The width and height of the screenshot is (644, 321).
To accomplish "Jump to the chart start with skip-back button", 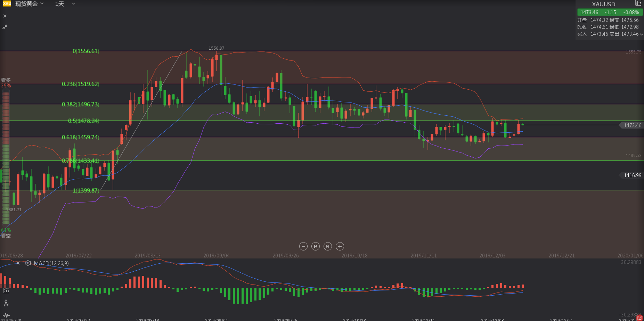I will pyautogui.click(x=315, y=246).
